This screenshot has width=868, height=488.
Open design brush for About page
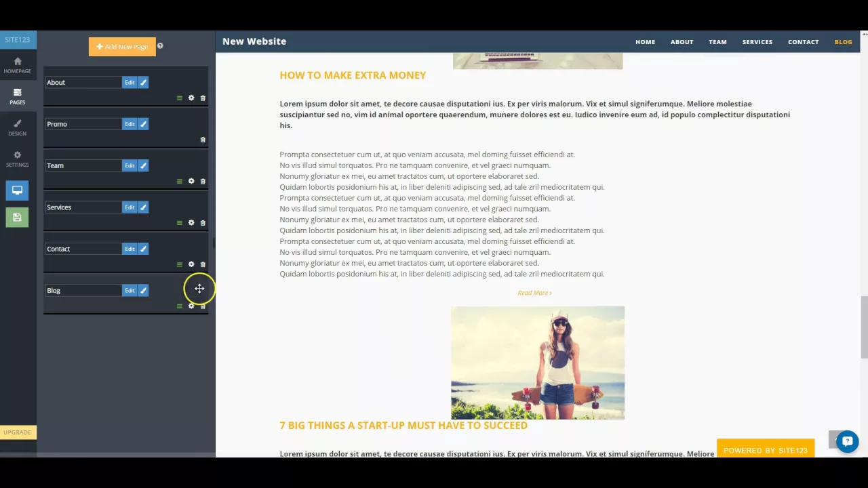click(143, 82)
